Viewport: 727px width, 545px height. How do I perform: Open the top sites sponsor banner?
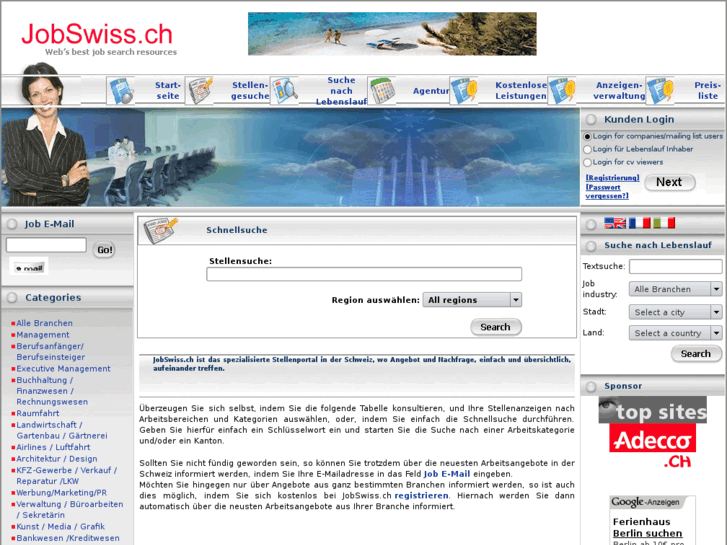[x=652, y=410]
